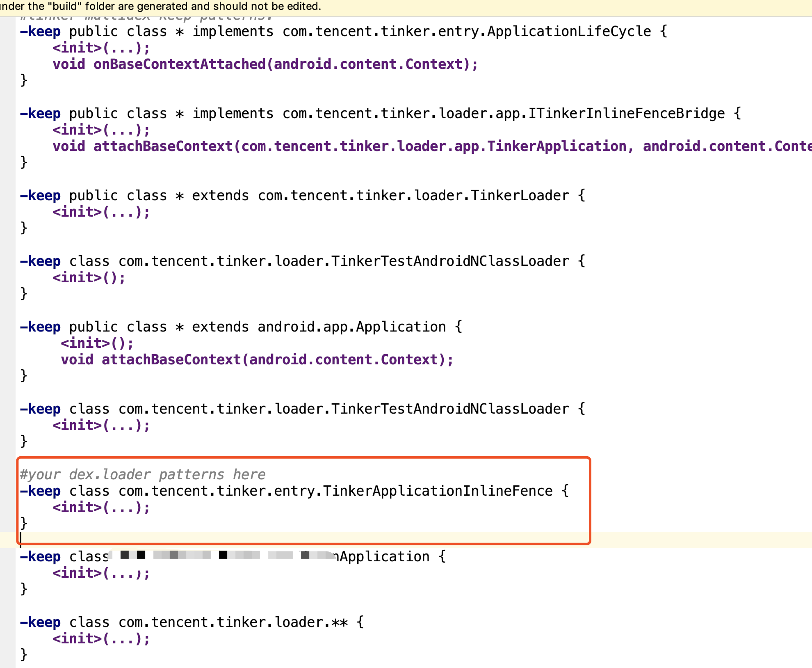Click the closing brace of the last rule
The width and height of the screenshot is (812, 668).
24,655
